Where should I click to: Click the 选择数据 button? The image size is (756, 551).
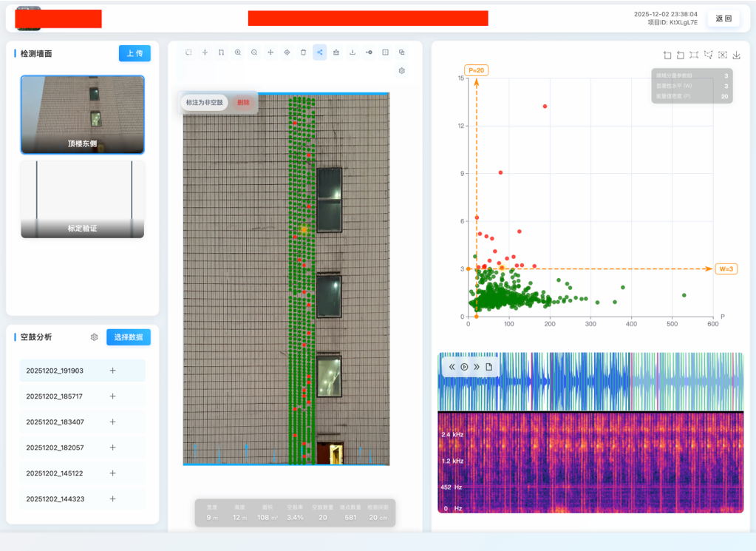(129, 337)
